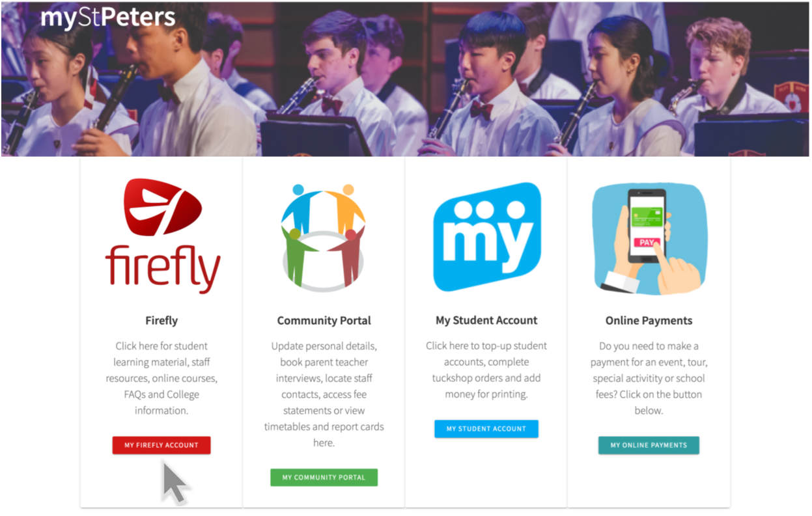Click the tuckshop orders description text
This screenshot has width=812, height=516.
[x=486, y=370]
